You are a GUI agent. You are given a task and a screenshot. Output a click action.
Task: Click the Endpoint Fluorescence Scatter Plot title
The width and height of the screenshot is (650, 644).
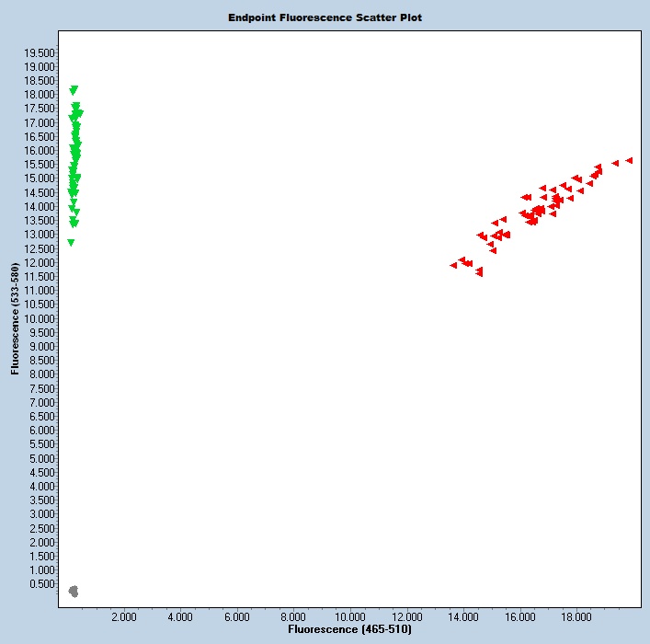point(325,17)
